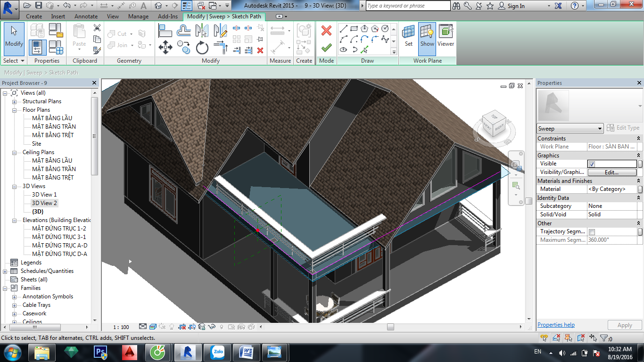
Task: Open AutoCAD from the Windows taskbar
Action: click(129, 353)
